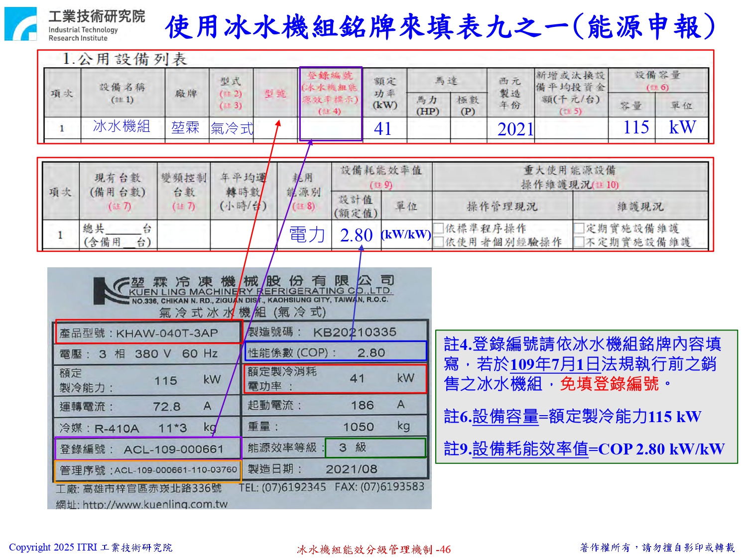Screen dimensions: 747x560
Task: Click the 設備耗能效率值 header
Action: point(381,177)
